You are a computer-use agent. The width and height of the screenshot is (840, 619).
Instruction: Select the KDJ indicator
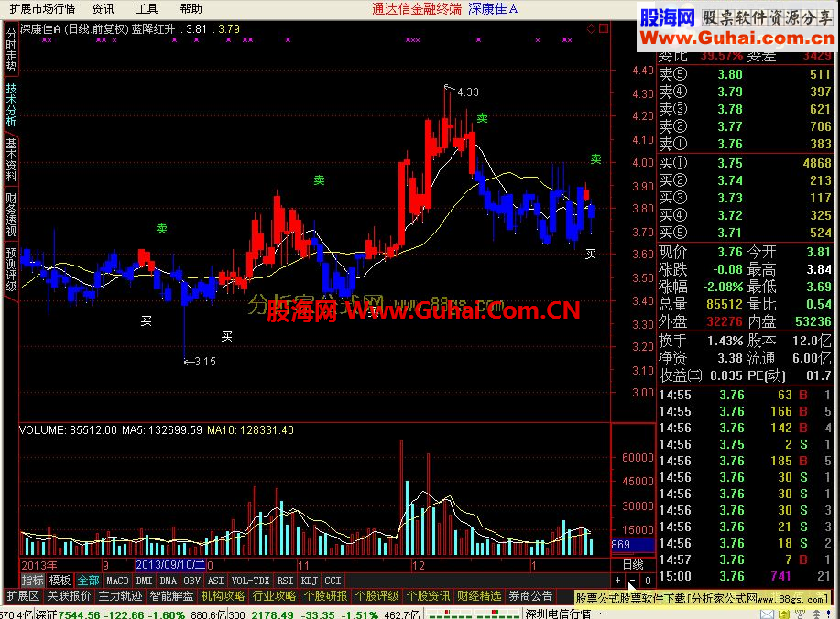[x=309, y=581]
